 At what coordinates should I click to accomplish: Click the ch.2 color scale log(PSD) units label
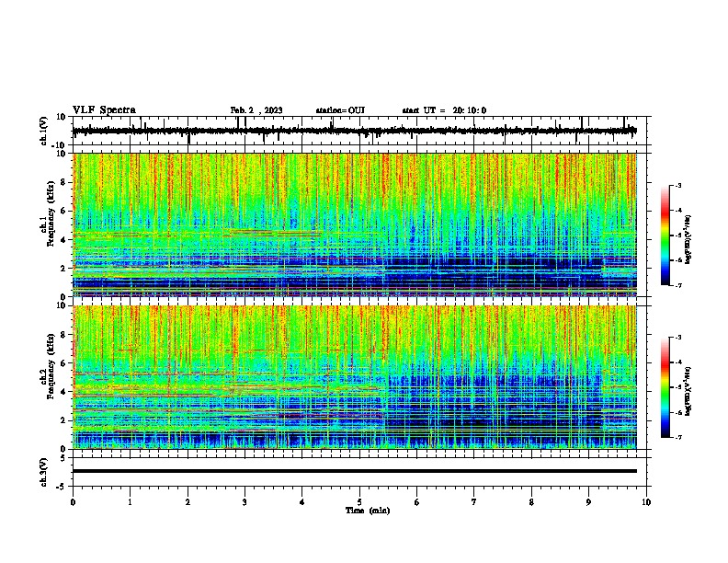688,392
